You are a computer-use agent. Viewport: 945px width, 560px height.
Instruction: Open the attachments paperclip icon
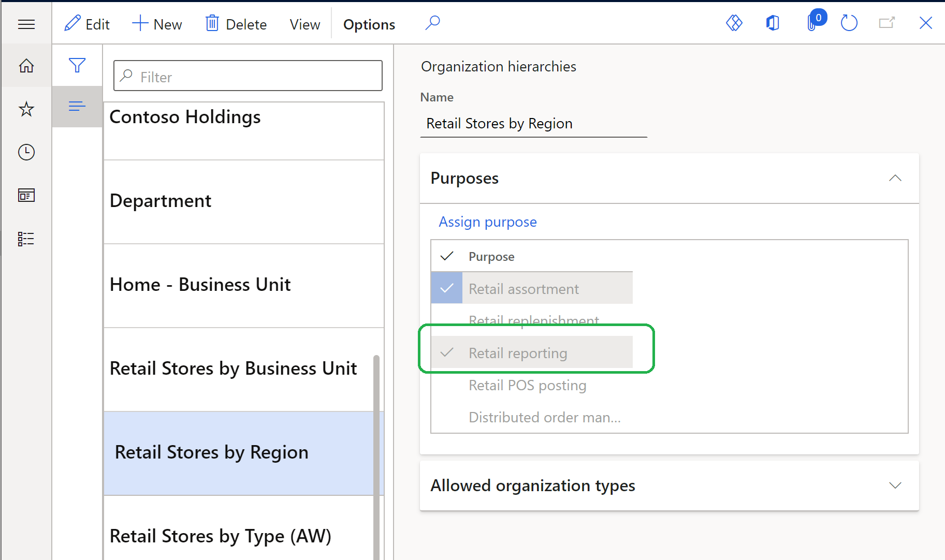[x=811, y=23]
